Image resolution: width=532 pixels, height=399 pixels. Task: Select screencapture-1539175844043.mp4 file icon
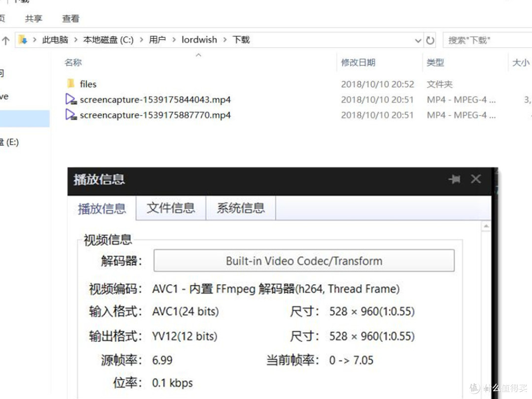(71, 99)
